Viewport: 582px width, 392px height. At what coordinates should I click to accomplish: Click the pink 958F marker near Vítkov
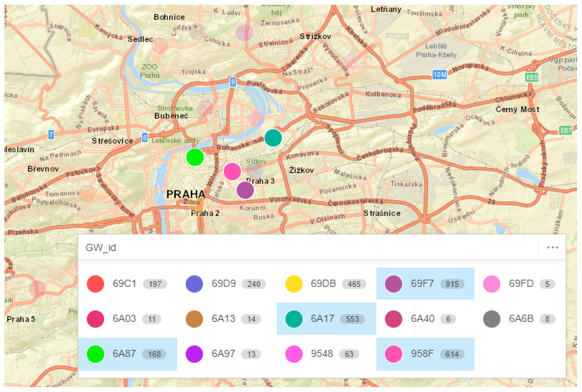232,172
